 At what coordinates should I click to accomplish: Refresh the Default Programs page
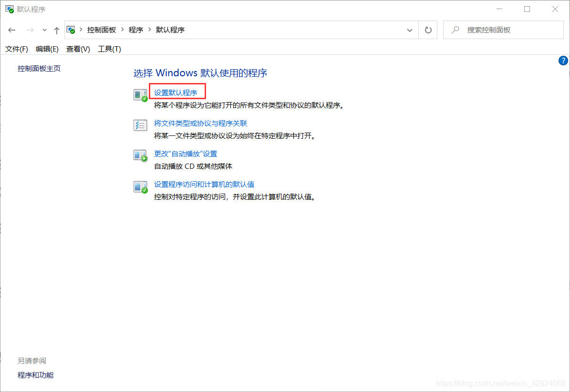428,30
